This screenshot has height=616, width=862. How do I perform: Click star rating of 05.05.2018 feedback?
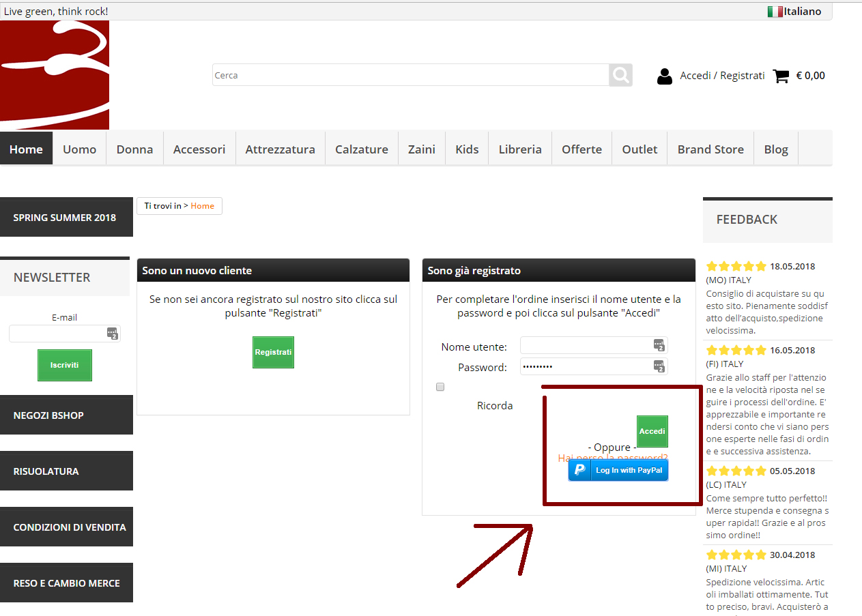coord(736,471)
